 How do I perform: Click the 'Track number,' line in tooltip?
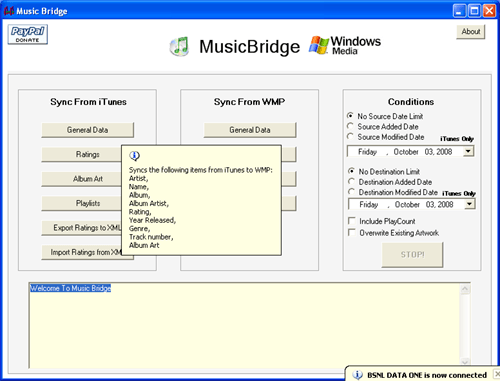point(151,237)
